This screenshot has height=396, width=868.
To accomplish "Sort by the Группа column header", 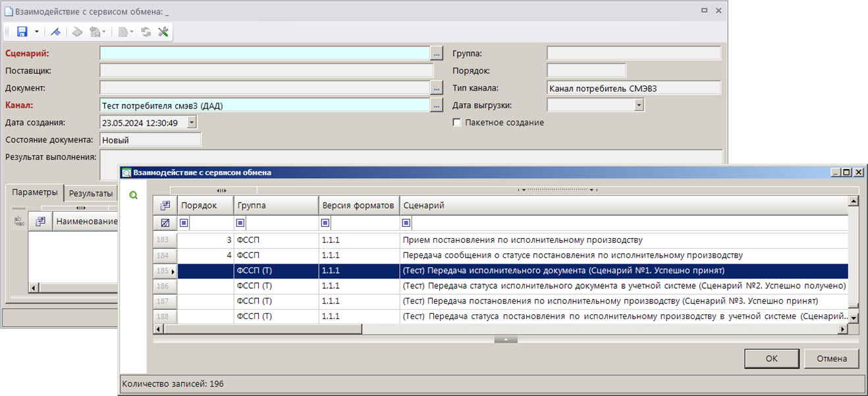I will tap(277, 205).
